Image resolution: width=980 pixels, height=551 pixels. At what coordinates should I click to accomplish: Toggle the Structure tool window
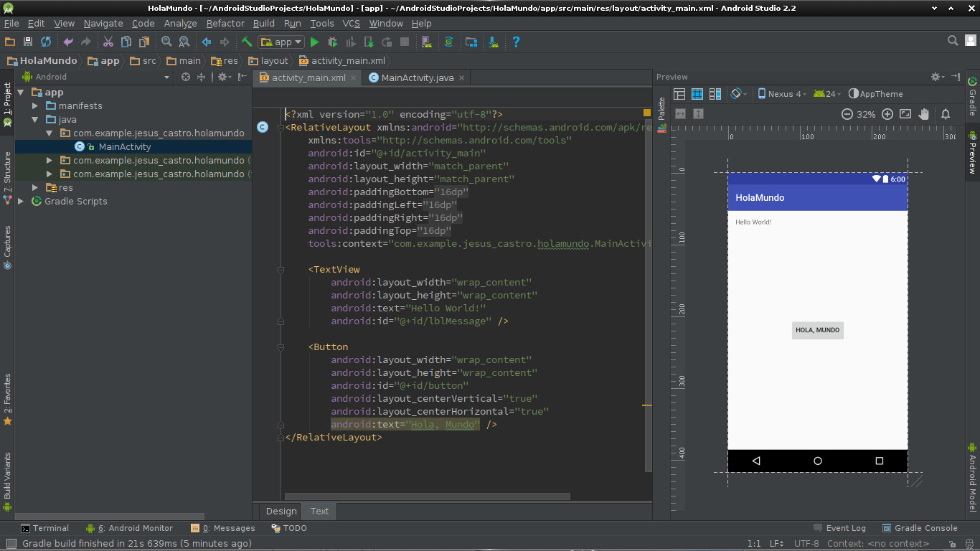[7, 177]
